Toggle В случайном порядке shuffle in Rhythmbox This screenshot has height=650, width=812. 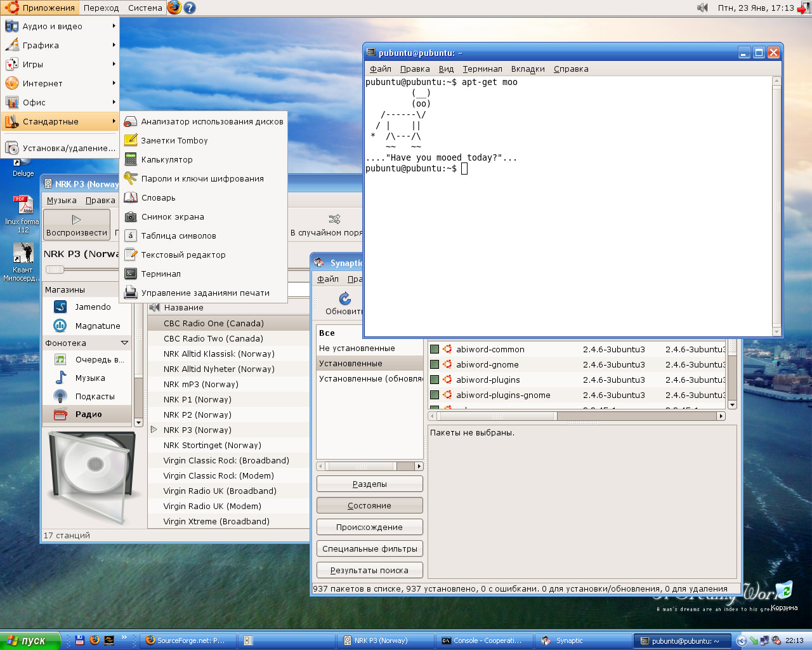point(327,225)
